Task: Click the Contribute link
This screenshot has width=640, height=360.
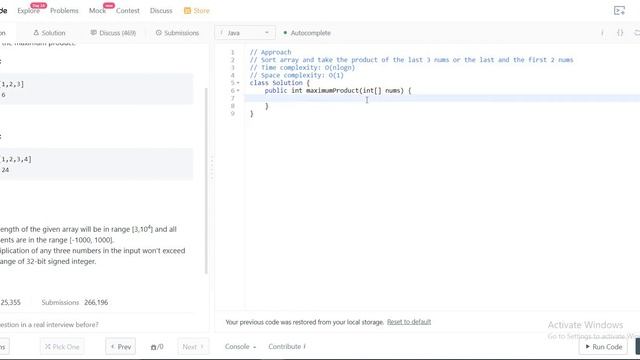Action: pos(287,347)
